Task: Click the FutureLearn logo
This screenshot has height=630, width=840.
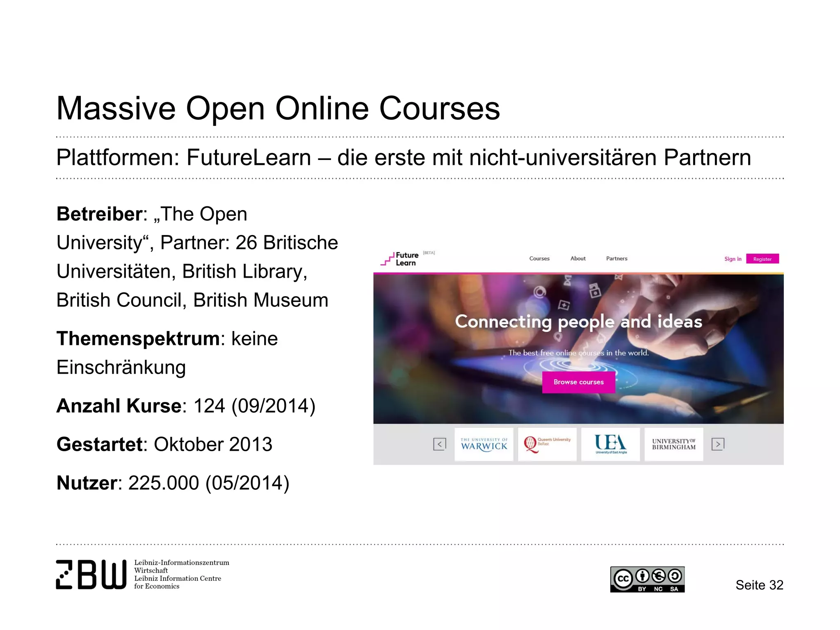Action: tap(399, 259)
